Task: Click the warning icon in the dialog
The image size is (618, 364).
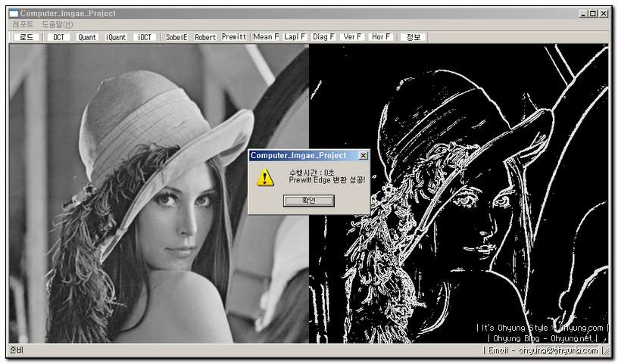Action: tap(265, 178)
